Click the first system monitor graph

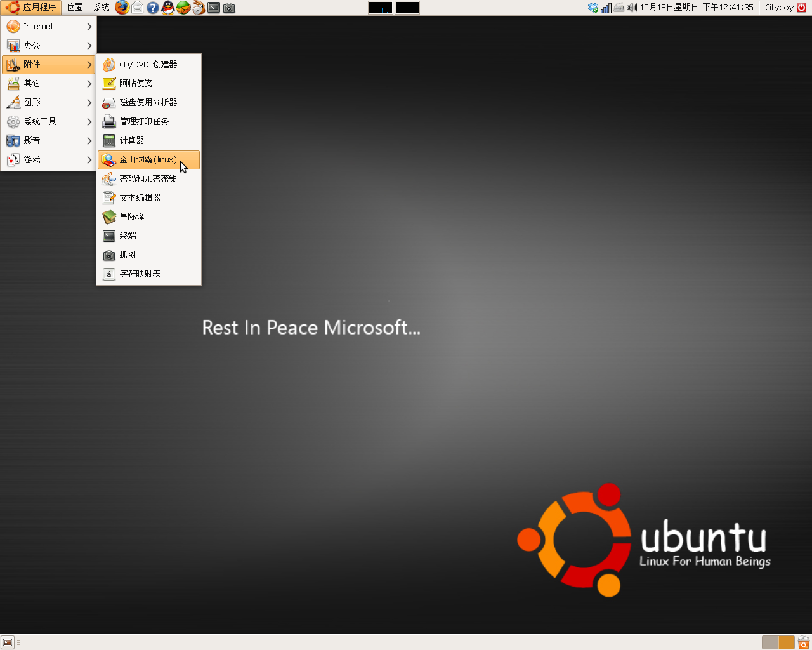click(x=381, y=8)
